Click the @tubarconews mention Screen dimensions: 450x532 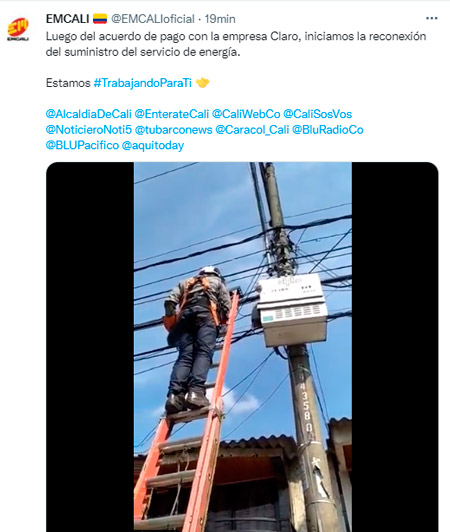(x=173, y=130)
